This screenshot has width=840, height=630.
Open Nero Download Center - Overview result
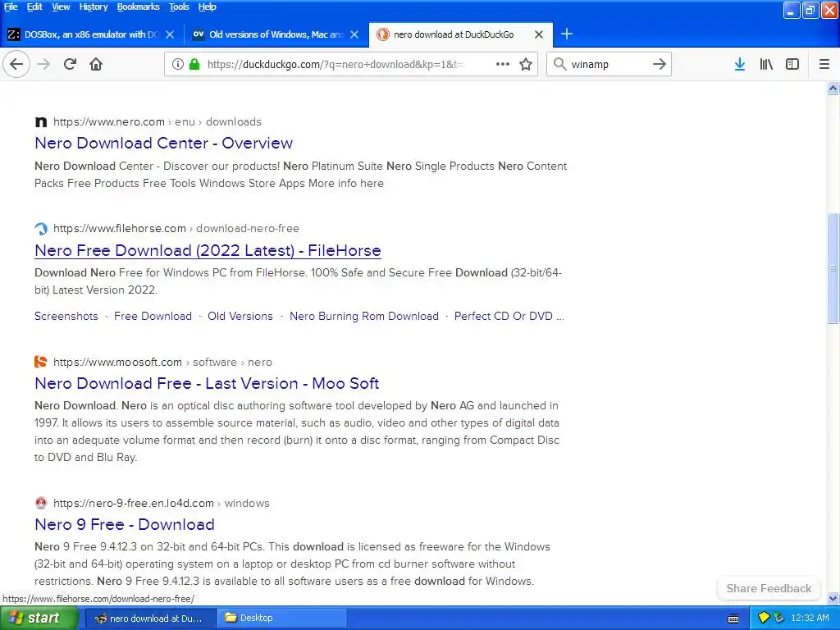[x=163, y=143]
